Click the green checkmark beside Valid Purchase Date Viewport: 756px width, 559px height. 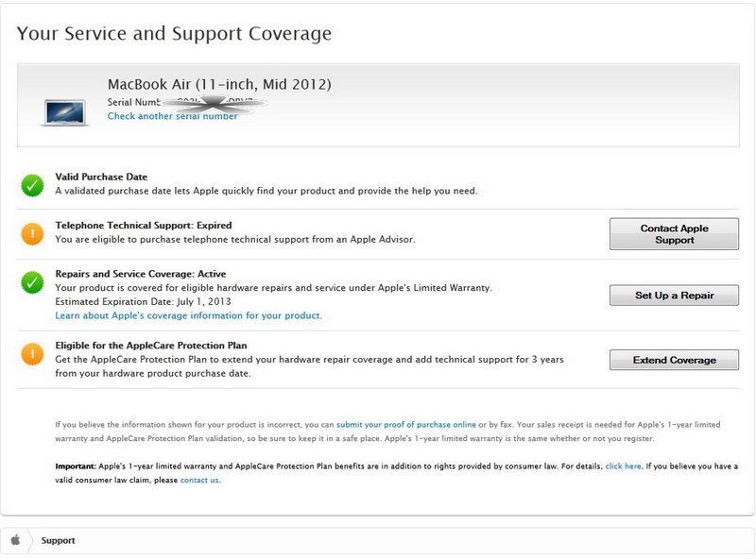tap(33, 185)
